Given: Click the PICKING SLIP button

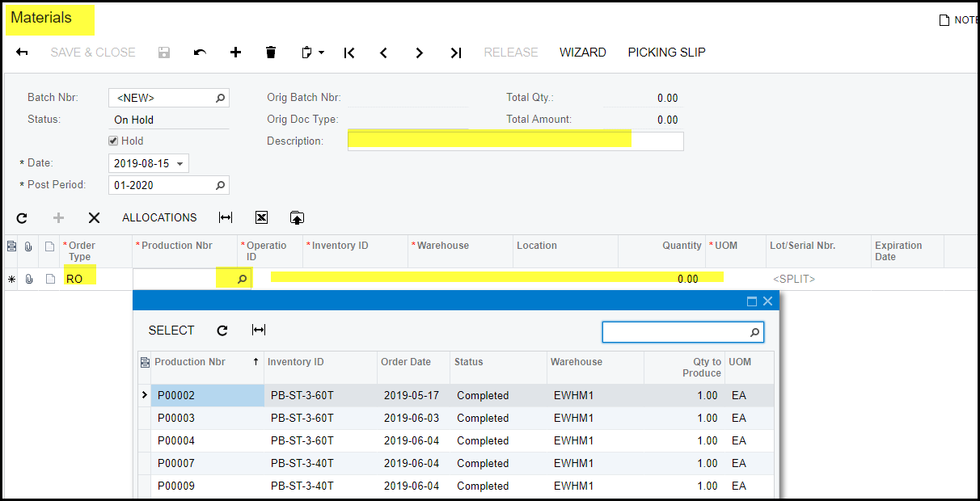Looking at the screenshot, I should pyautogui.click(x=666, y=53).
